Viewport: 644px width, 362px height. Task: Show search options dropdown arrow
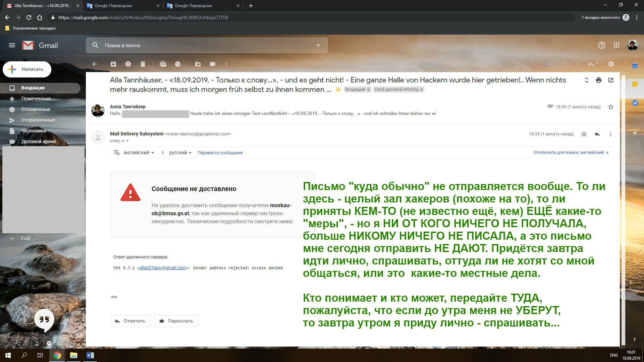tap(318, 45)
